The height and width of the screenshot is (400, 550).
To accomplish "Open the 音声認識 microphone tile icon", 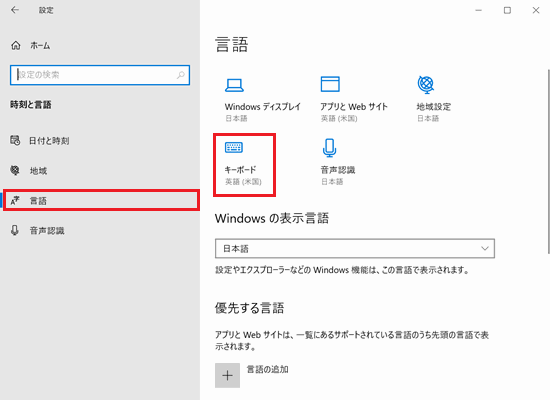I will tap(329, 148).
